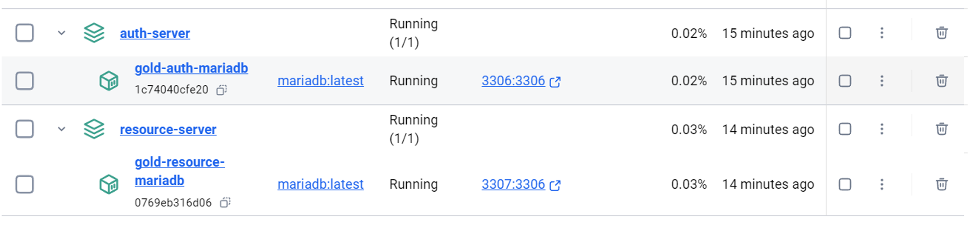Delete the auth-server stack with trash icon
This screenshot has width=980, height=225.
941,33
